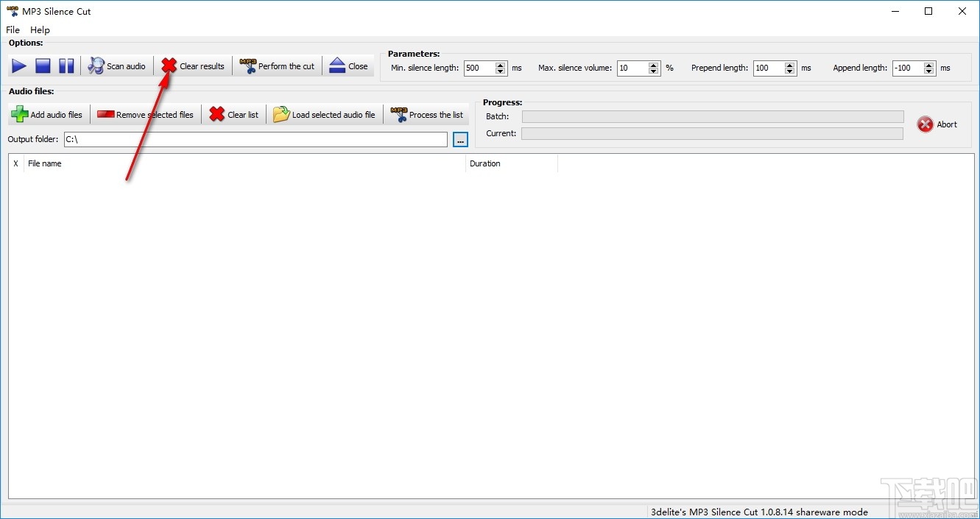Load the selected audio file
This screenshot has height=519, width=980.
tap(324, 115)
